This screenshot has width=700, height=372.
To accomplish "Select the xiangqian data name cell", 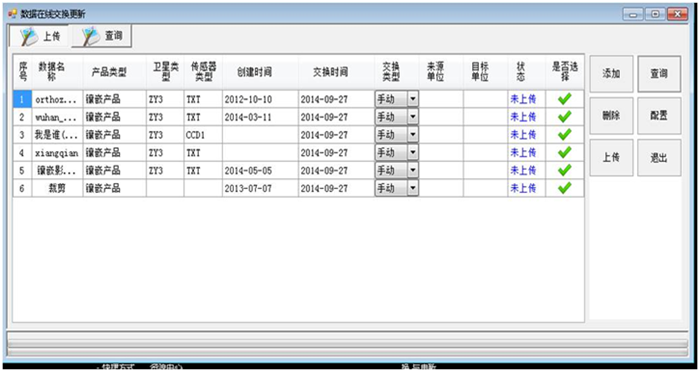I will click(x=58, y=153).
